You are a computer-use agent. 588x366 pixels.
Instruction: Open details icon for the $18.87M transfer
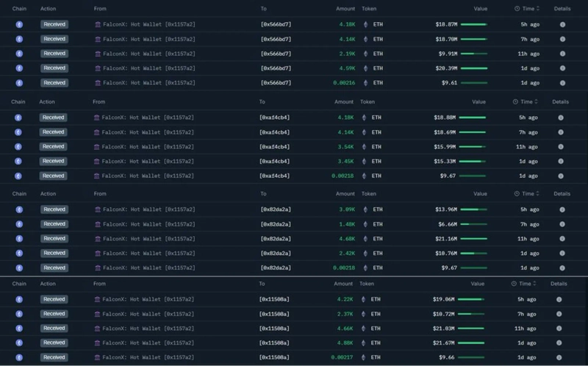click(x=562, y=24)
